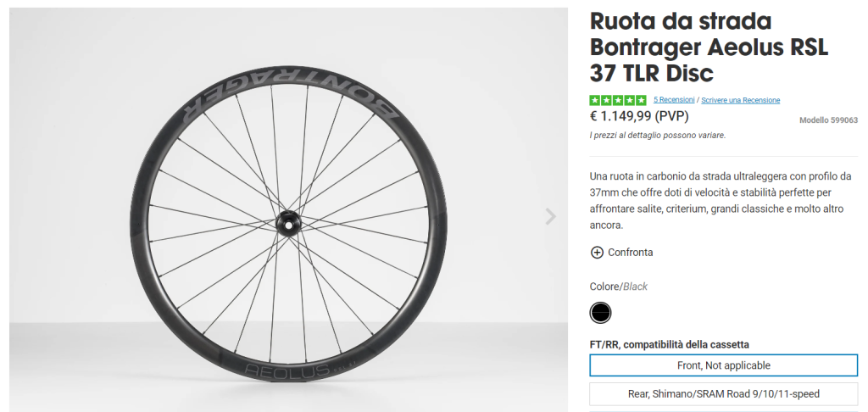Viewport: 868px width, 412px height.
Task: Click the carbon wheel description paragraph
Action: point(720,201)
